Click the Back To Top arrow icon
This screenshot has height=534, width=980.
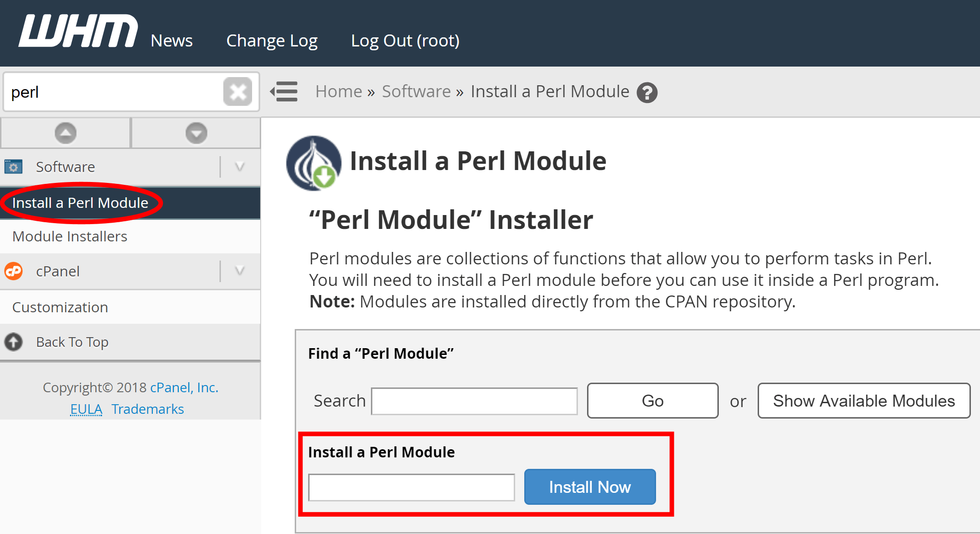click(x=16, y=341)
